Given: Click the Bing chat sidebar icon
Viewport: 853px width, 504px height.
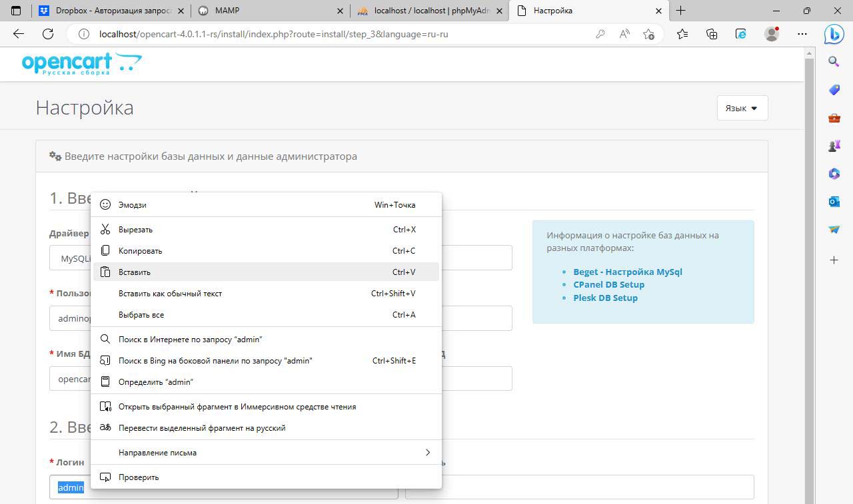Looking at the screenshot, I should point(834,34).
